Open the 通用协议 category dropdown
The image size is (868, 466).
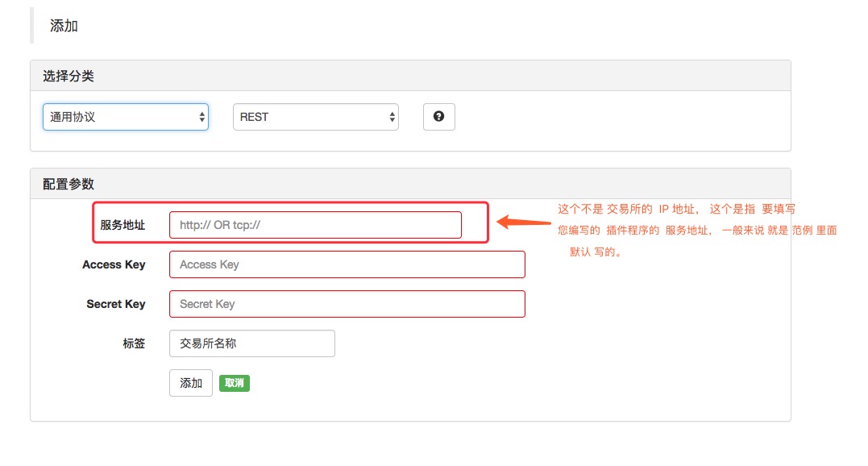(x=126, y=117)
